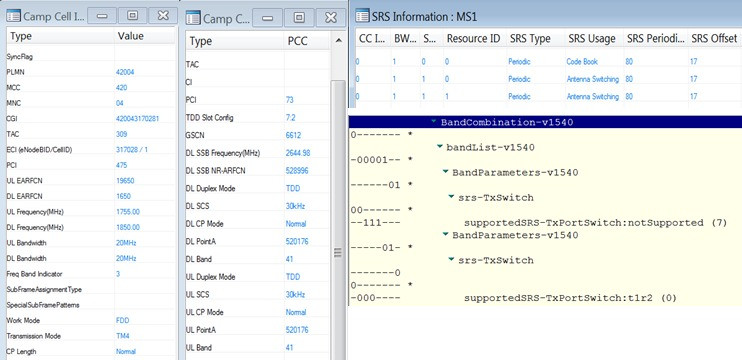Collapse the BandCombination-v1540 node
This screenshot has width=742, height=360.
[434, 122]
